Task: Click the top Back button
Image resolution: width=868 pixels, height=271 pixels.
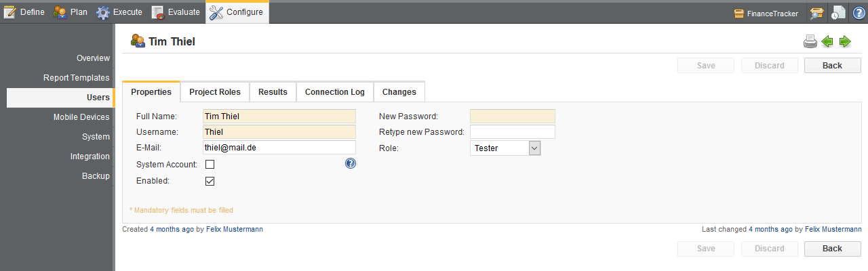Action: tap(832, 66)
